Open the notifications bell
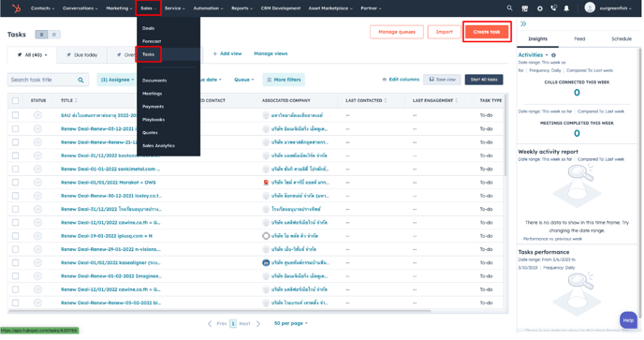 coord(567,8)
